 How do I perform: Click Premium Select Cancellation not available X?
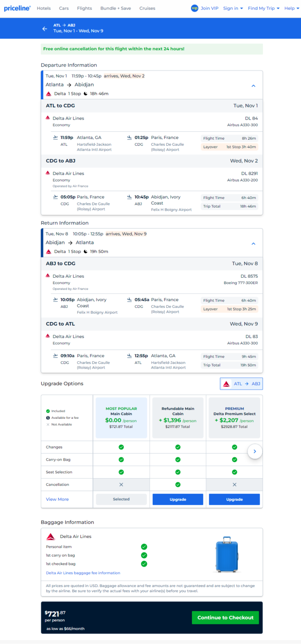[x=235, y=484]
